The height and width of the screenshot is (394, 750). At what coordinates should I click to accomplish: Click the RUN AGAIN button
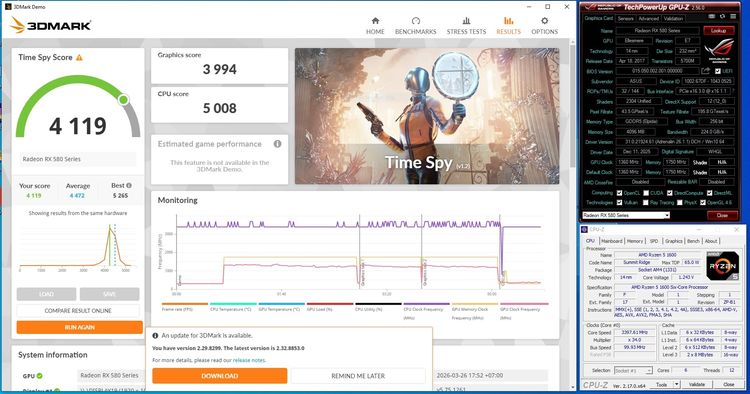point(79,328)
